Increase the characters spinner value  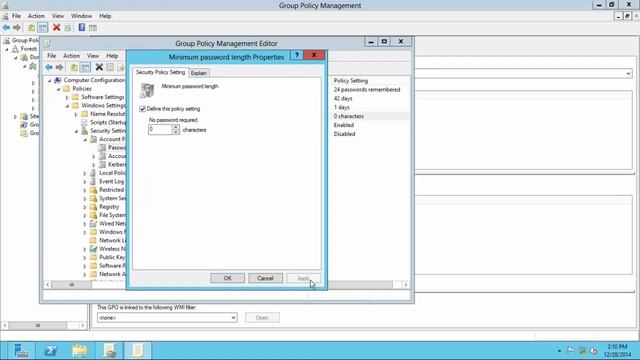176,127
